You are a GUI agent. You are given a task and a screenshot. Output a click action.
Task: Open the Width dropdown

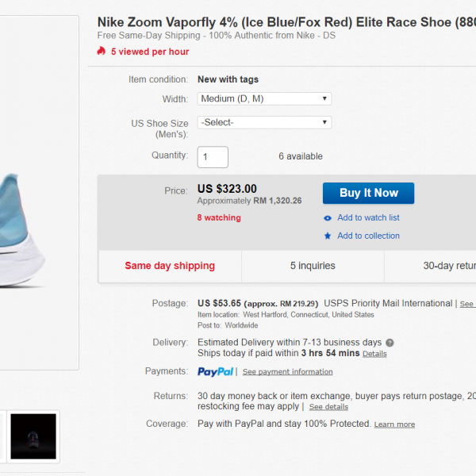click(x=264, y=98)
